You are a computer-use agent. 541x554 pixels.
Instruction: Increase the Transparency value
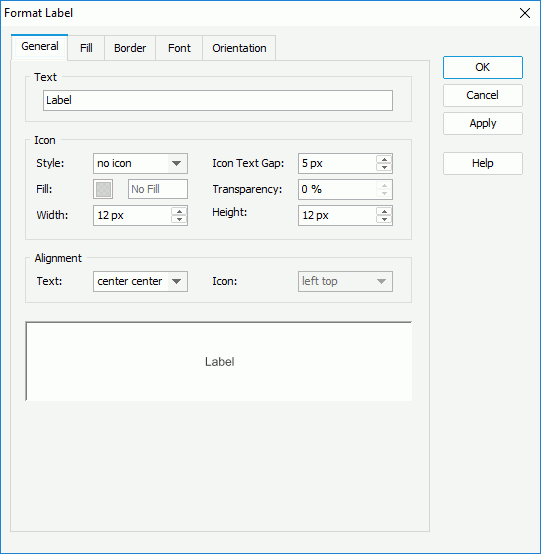[x=384, y=185]
